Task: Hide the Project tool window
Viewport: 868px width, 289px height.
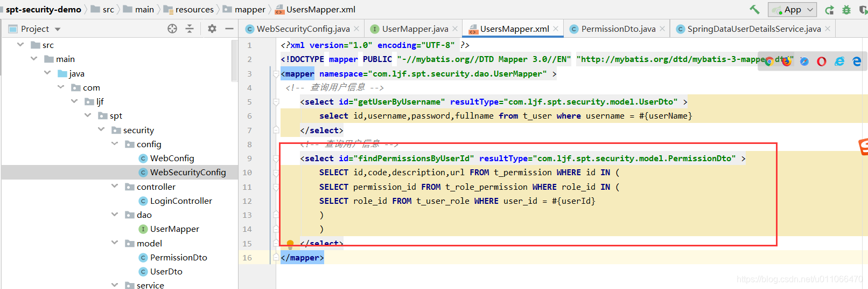Action: point(229,29)
